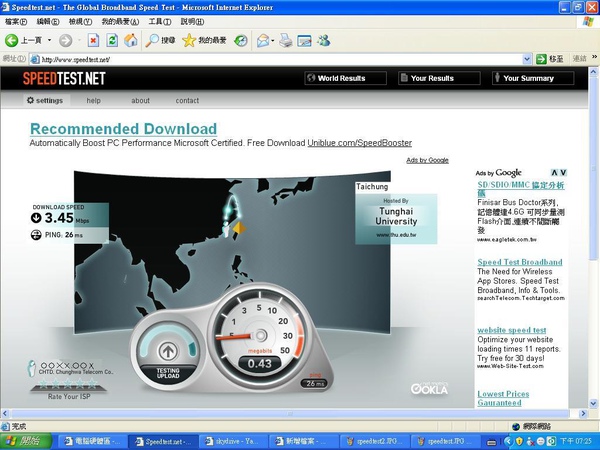Open the Tools (工具) menu
The image size is (600, 450).
point(160,22)
